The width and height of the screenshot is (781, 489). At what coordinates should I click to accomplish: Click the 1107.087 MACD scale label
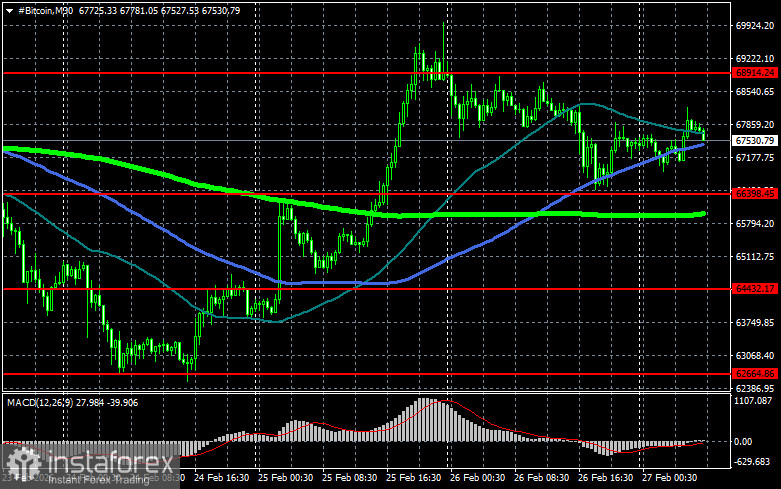click(753, 400)
